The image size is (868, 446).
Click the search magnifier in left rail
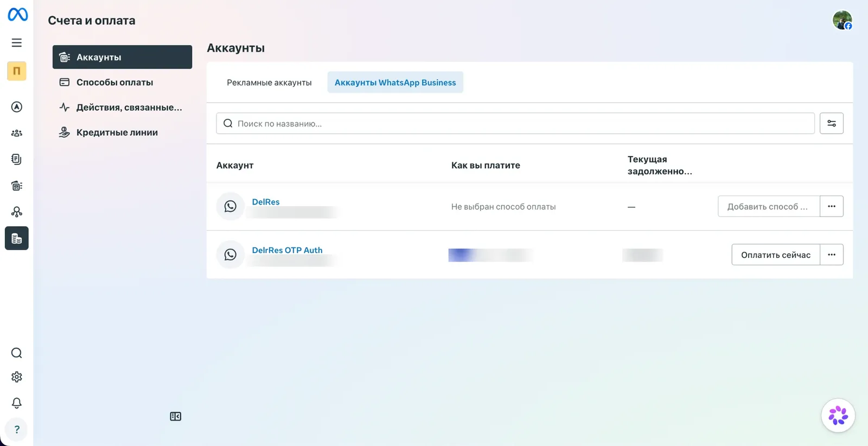point(17,353)
